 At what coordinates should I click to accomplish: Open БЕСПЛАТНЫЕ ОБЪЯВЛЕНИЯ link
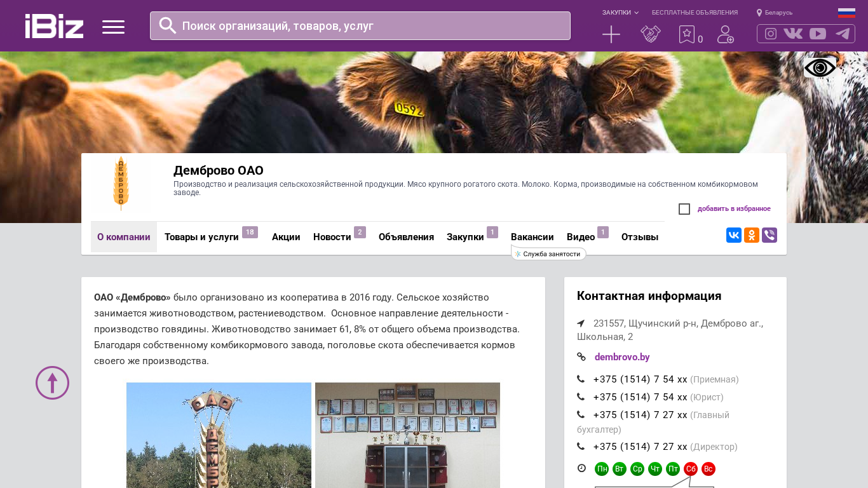click(x=695, y=13)
